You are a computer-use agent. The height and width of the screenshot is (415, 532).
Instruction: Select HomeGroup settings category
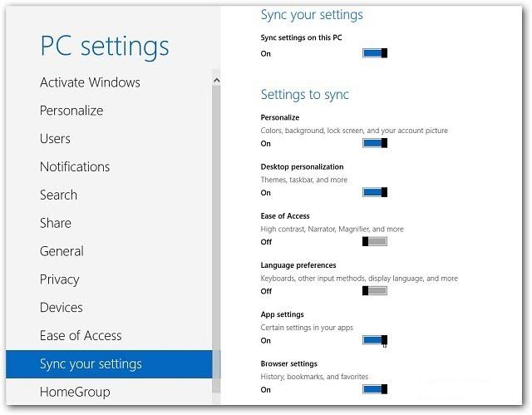tap(75, 392)
